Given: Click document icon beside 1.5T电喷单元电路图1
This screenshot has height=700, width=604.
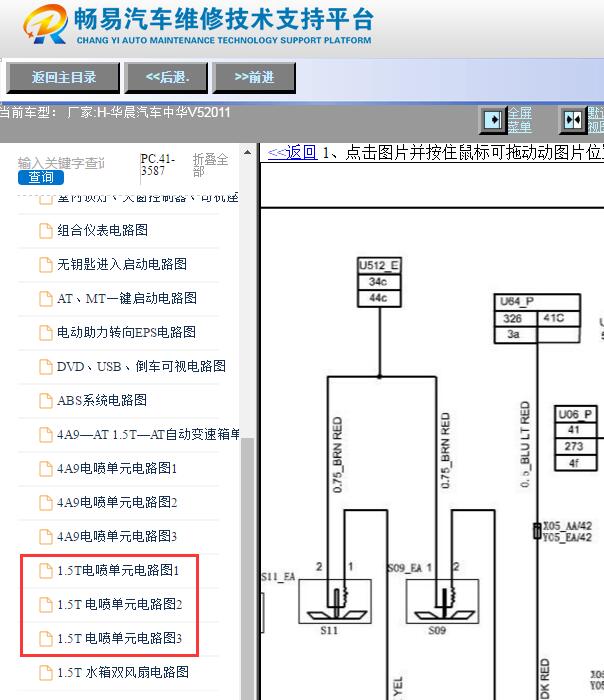Looking at the screenshot, I should click(46, 571).
